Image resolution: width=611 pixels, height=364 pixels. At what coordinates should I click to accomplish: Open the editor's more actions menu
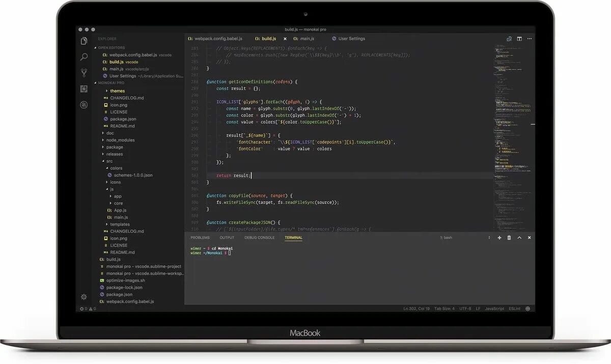530,39
